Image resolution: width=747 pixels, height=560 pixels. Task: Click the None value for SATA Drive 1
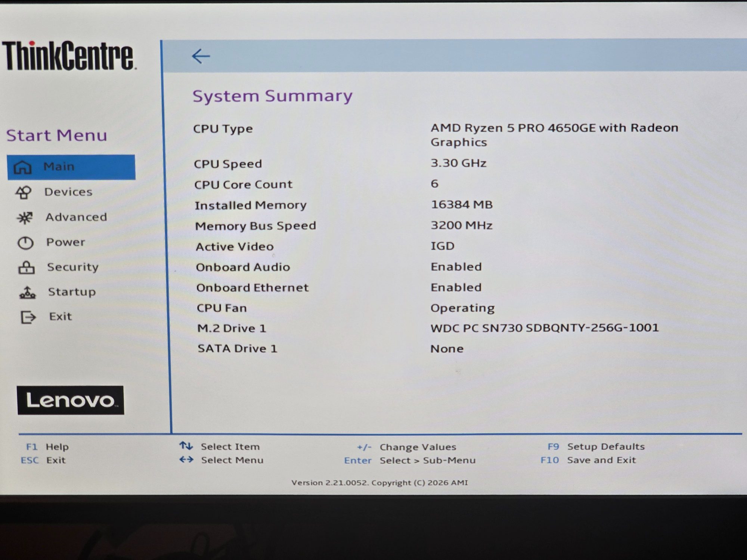(x=447, y=349)
